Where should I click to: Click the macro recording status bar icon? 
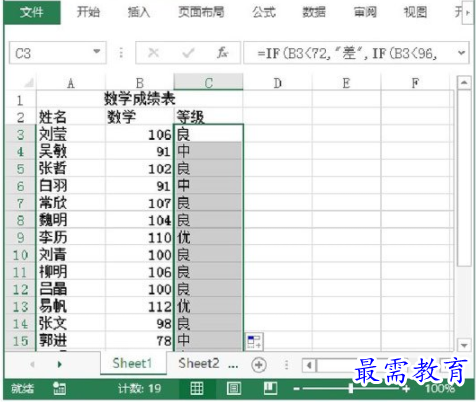[59, 388]
